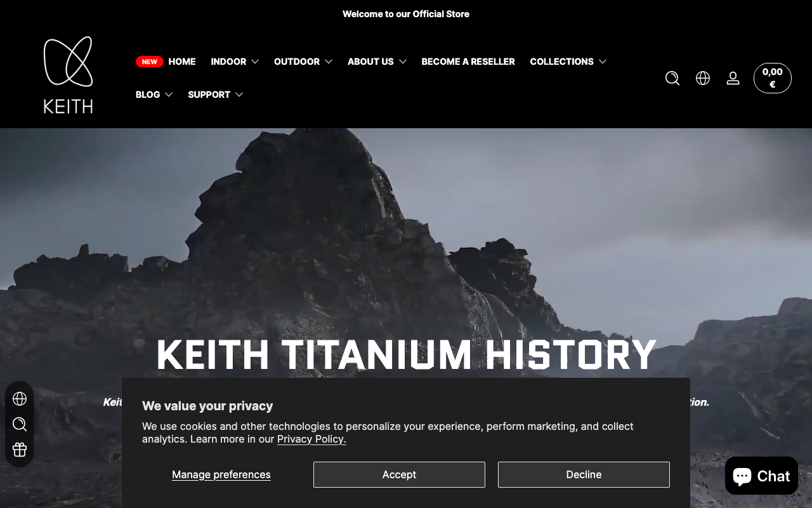The height and width of the screenshot is (508, 812).
Task: Open the cart showing 0,00 €
Action: pos(772,78)
